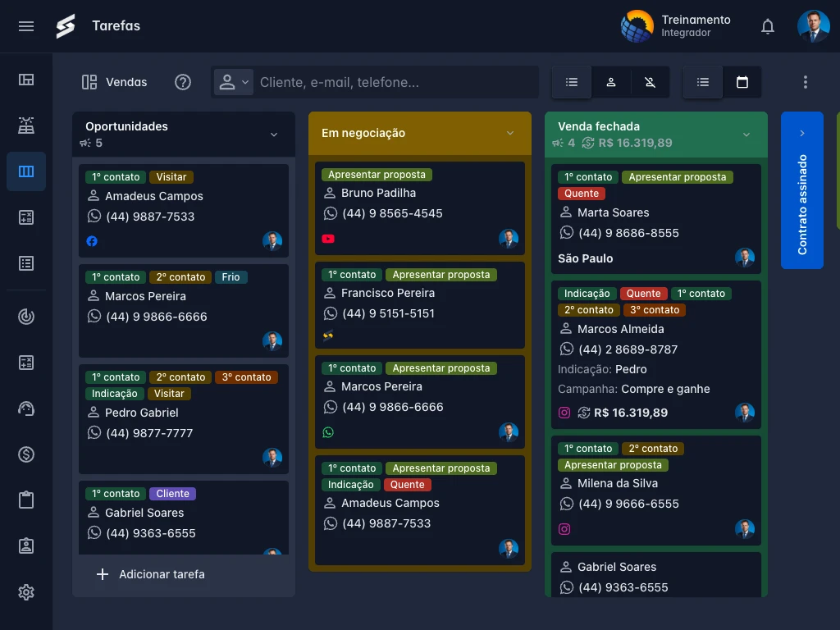Switch to list view mode
This screenshot has height=630, width=840.
(x=703, y=82)
